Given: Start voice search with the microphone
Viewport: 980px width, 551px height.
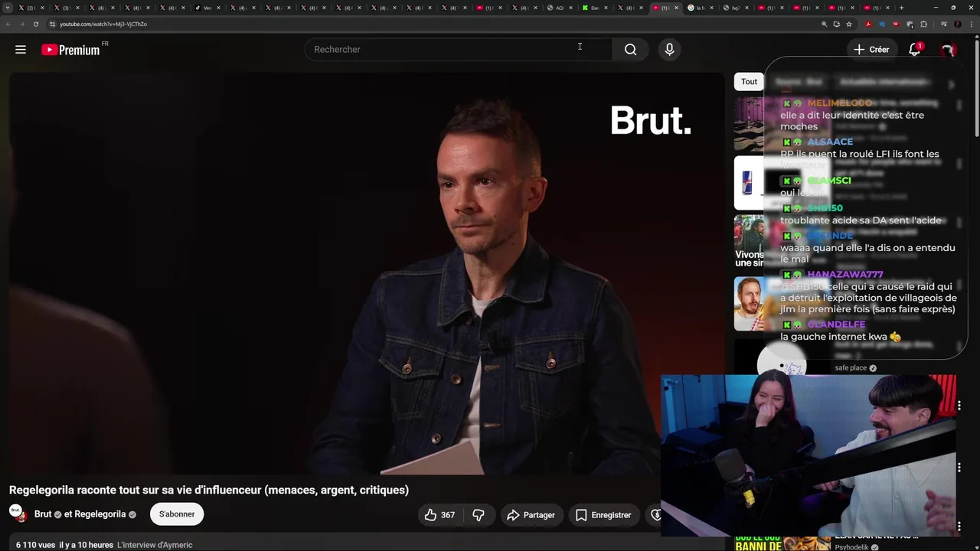Looking at the screenshot, I should click(x=669, y=50).
